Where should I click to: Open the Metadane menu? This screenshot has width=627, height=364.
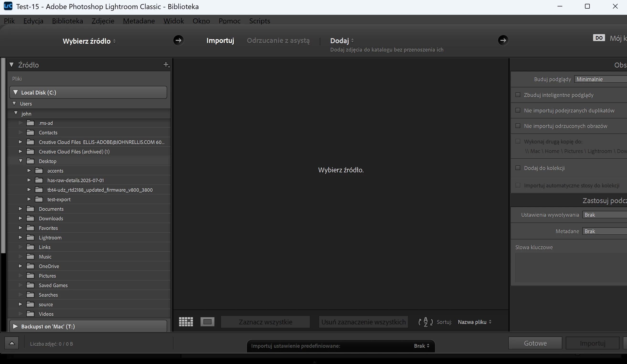click(x=139, y=21)
